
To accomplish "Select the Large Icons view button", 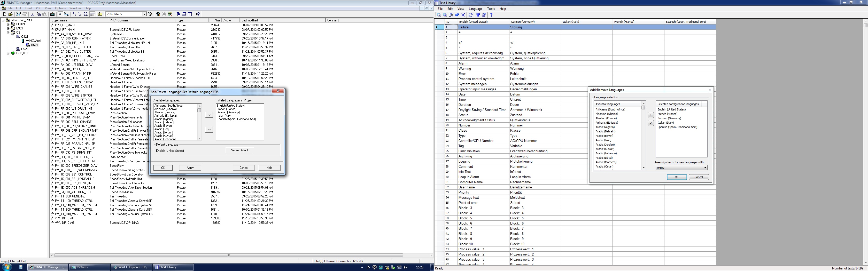I will [x=74, y=14].
